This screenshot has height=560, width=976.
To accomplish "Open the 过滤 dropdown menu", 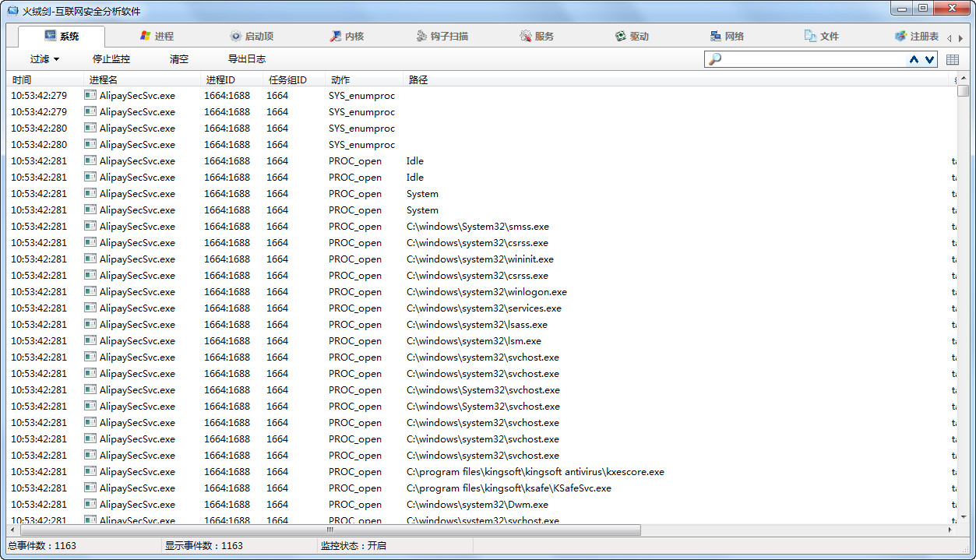I will click(44, 59).
